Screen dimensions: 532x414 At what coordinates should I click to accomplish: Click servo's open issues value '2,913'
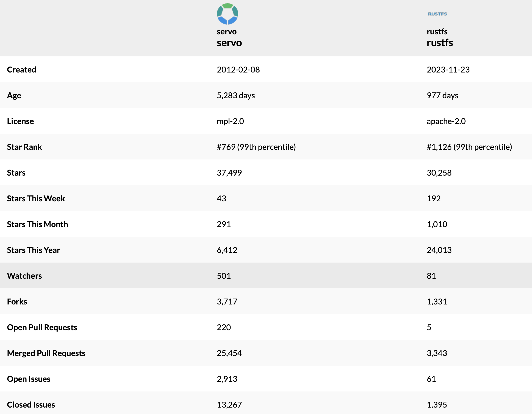[227, 379]
